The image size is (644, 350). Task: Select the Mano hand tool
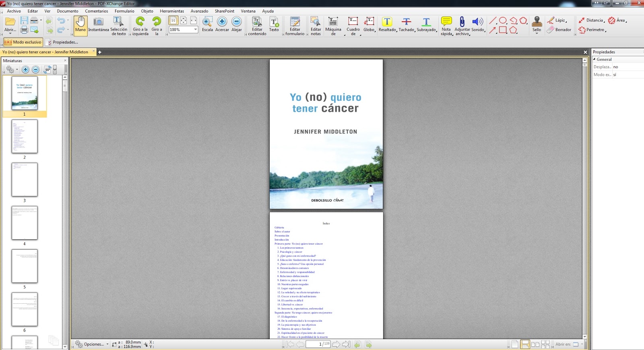[x=80, y=26]
